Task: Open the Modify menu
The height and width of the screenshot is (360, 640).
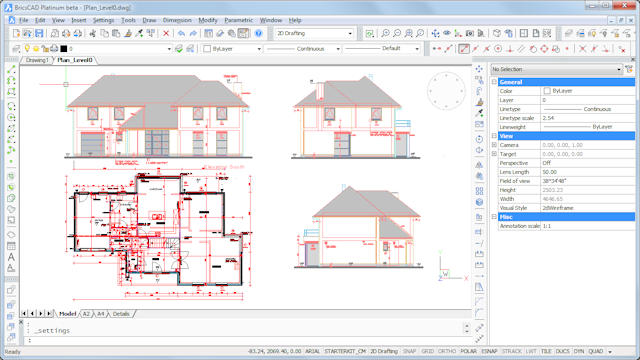Action: pyautogui.click(x=208, y=20)
